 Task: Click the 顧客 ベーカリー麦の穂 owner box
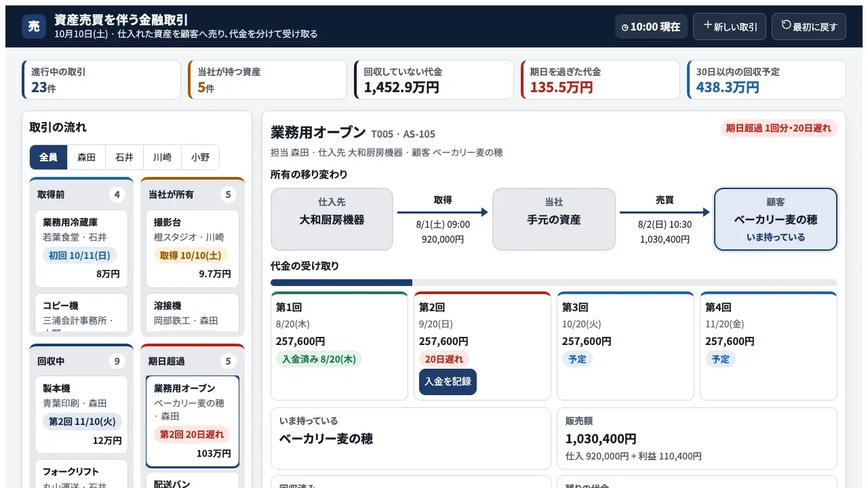pyautogui.click(x=776, y=220)
